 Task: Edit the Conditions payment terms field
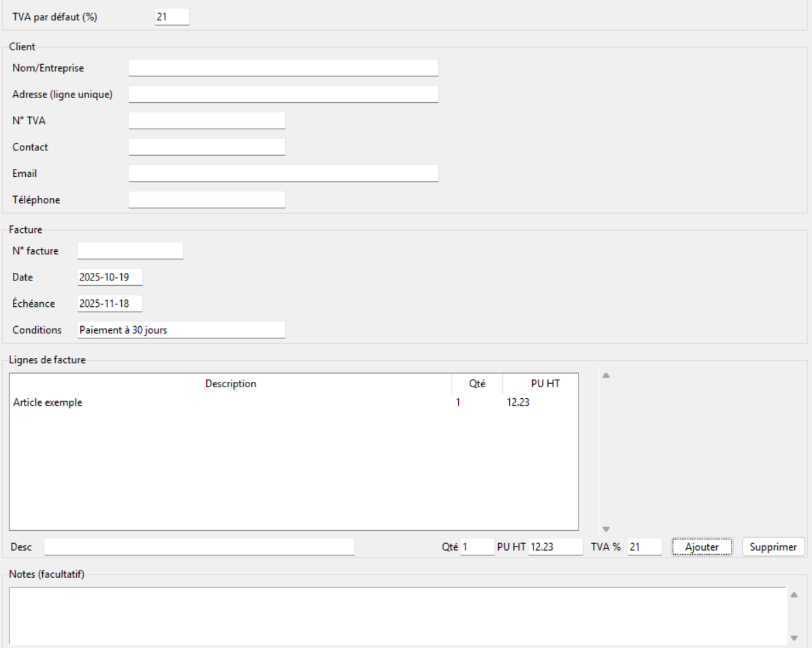[181, 330]
